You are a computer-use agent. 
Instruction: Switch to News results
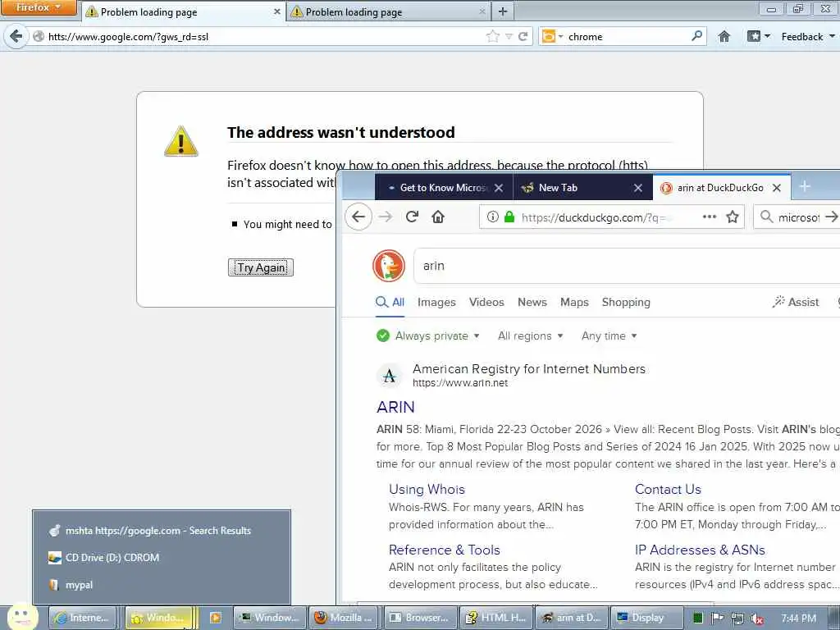click(x=532, y=302)
